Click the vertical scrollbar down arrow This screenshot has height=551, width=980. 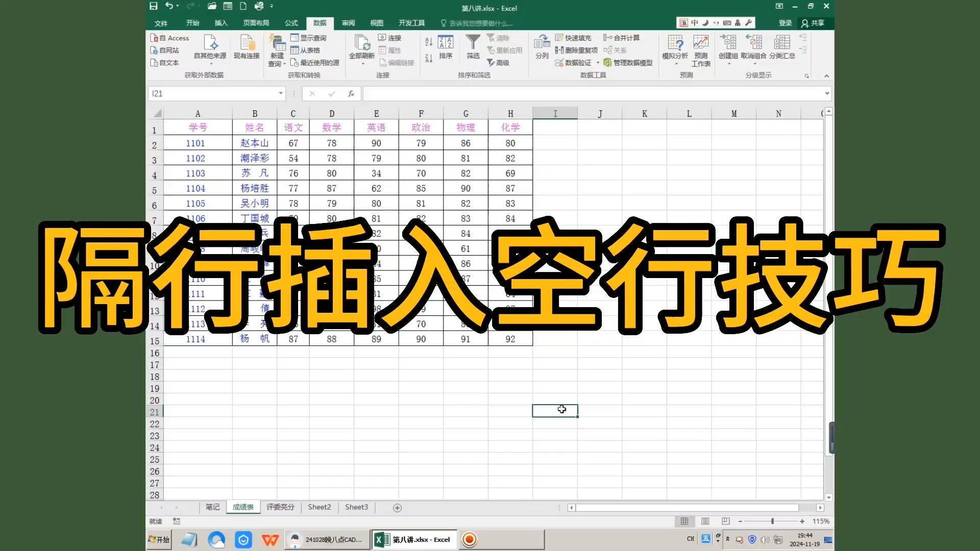tap(829, 497)
